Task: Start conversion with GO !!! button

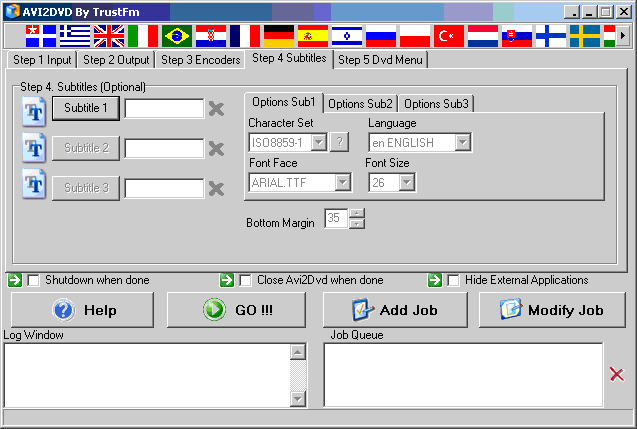Action: [x=236, y=310]
